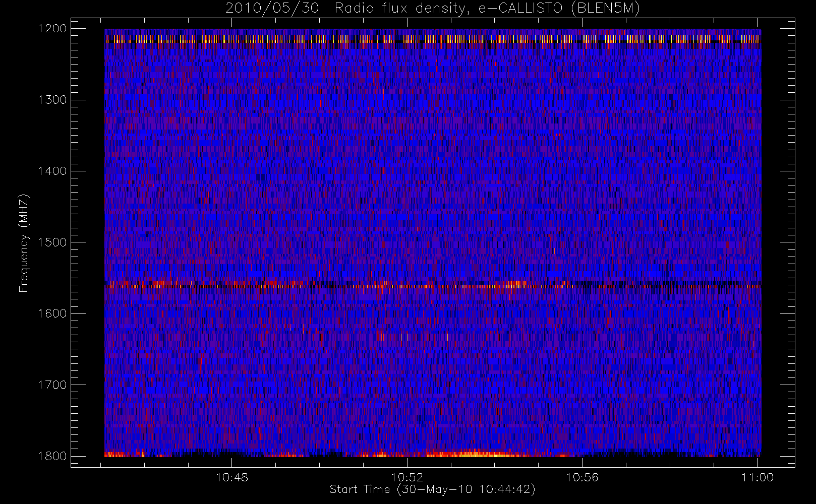Select the 1400 frequency tick label

[52, 171]
